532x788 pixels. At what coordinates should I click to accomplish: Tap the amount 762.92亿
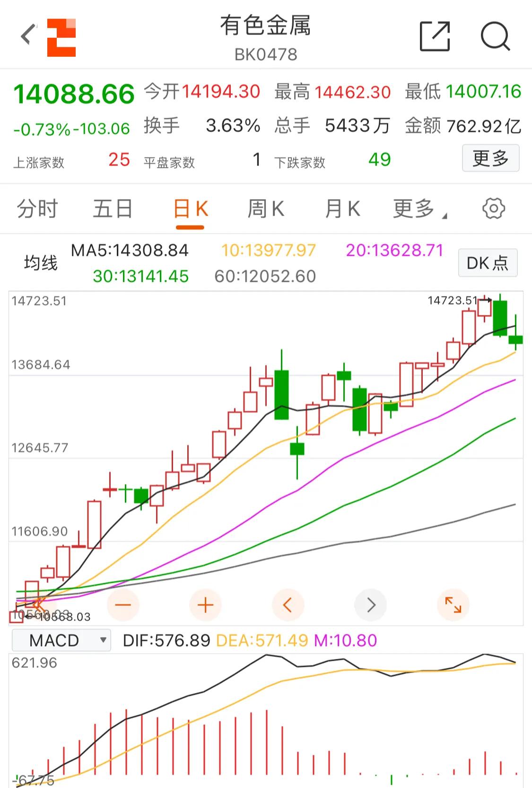(x=484, y=126)
